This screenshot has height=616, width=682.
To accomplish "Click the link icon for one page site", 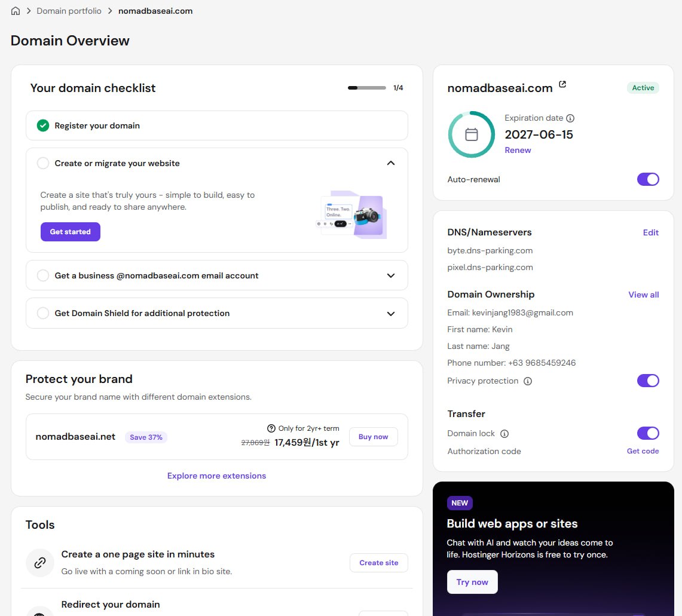I will 40,563.
